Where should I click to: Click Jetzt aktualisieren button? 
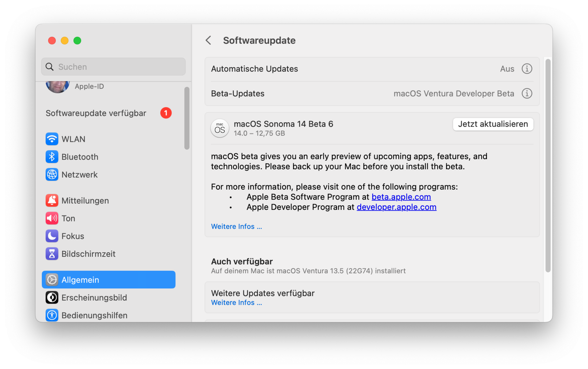pyautogui.click(x=493, y=124)
